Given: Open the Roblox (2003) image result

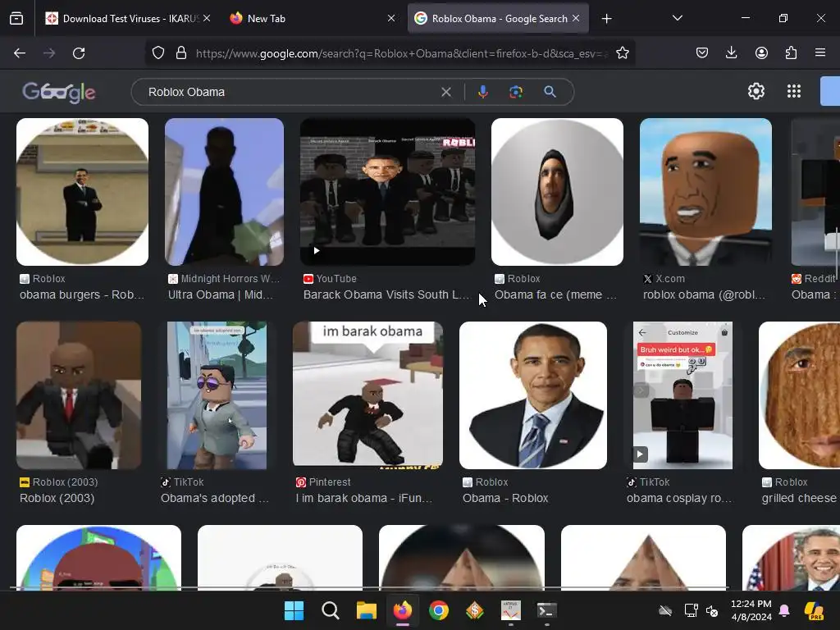Looking at the screenshot, I should click(79, 395).
